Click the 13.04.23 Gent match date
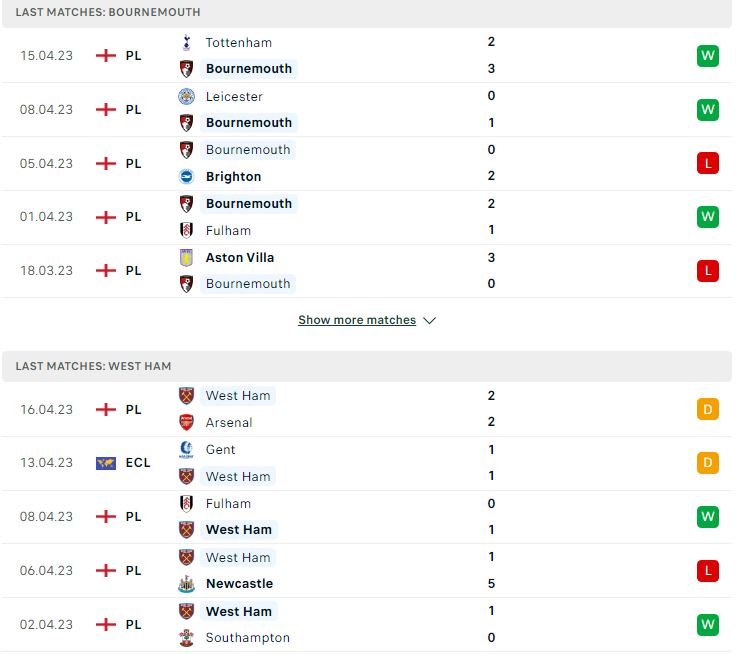The image size is (745, 654). click(47, 463)
